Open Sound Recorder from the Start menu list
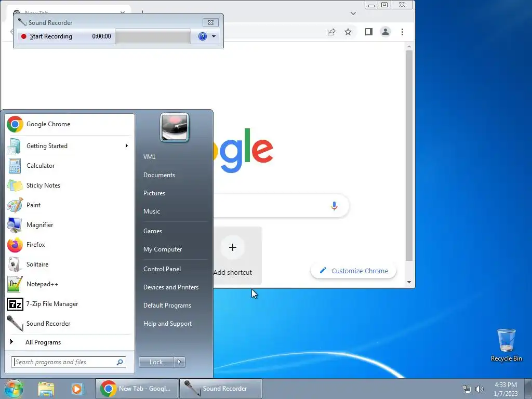The width and height of the screenshot is (532, 399). [70, 323]
